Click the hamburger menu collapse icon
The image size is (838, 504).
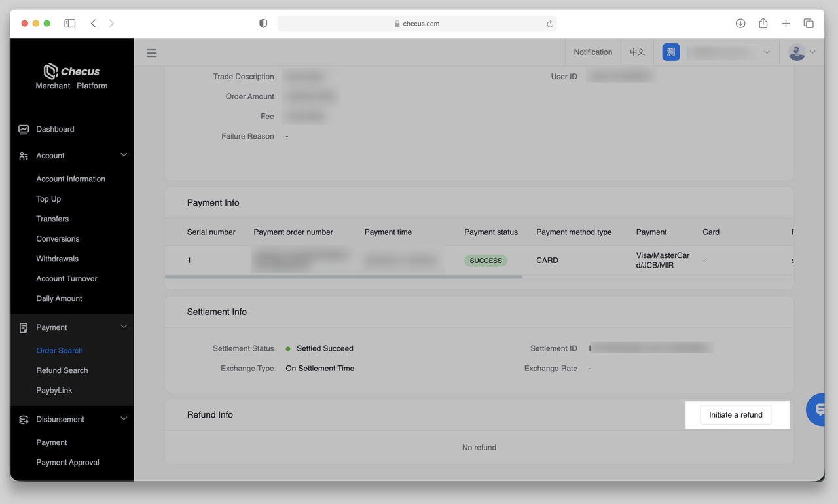151,53
